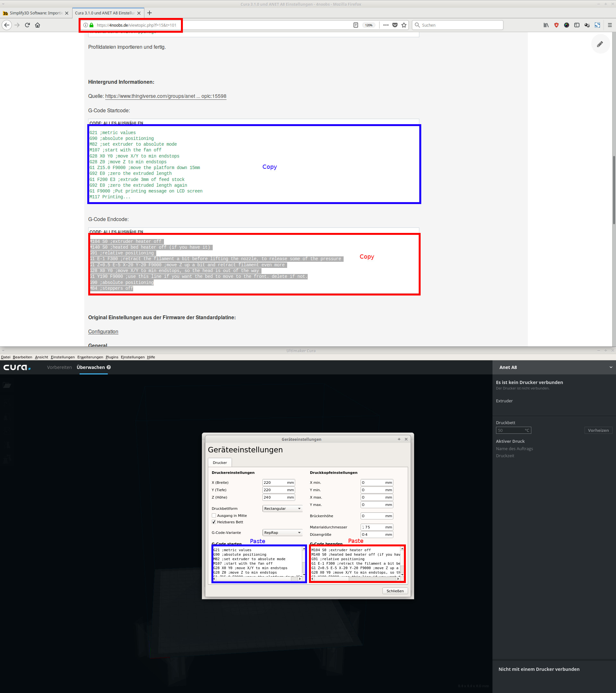
Task: Uncheck the Heizbares Bett checkbox
Action: click(214, 522)
